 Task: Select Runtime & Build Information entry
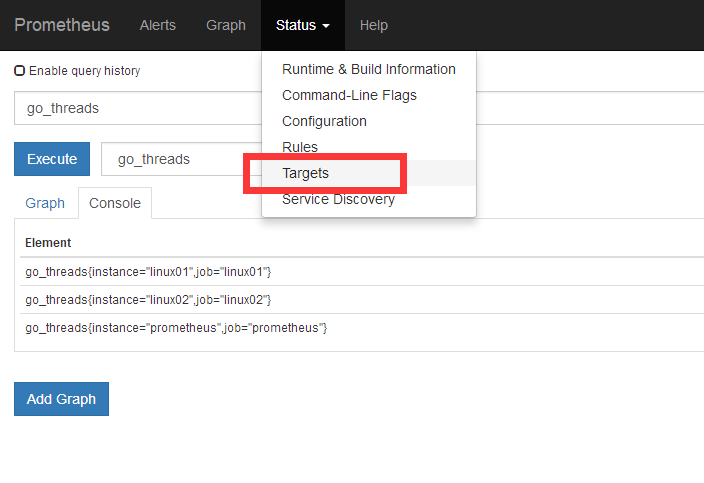[369, 69]
